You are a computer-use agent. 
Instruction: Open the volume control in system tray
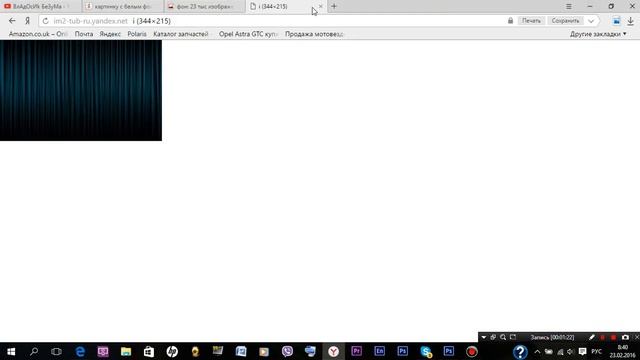(571, 352)
